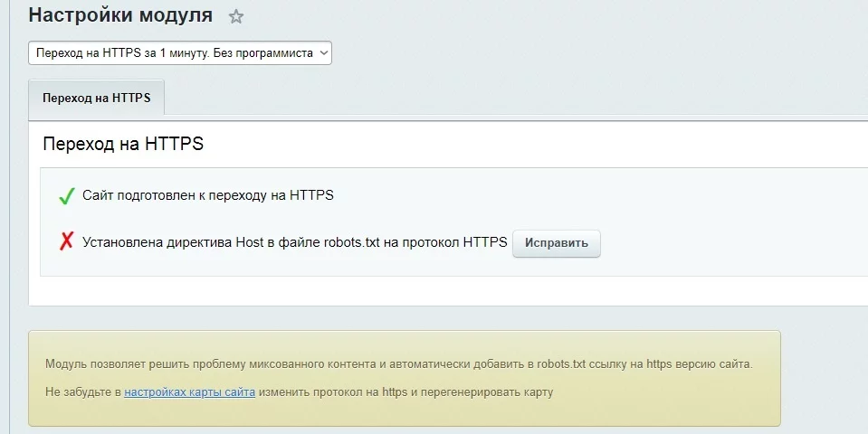Click the Установлена директива Host status text

tap(199, 242)
